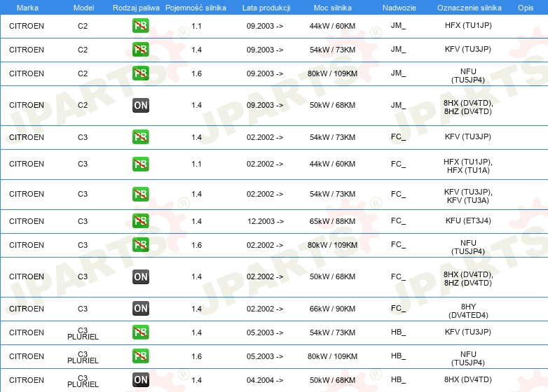Select CITROEN in the C3 Pluriel 04.2004 row
This screenshot has width=548, height=392.
[27, 380]
